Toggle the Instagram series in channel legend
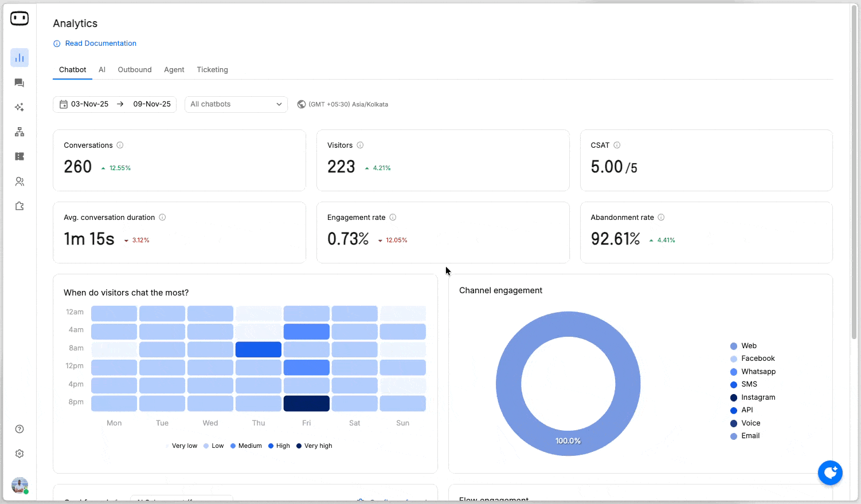Image resolution: width=861 pixels, height=504 pixels. point(757,397)
